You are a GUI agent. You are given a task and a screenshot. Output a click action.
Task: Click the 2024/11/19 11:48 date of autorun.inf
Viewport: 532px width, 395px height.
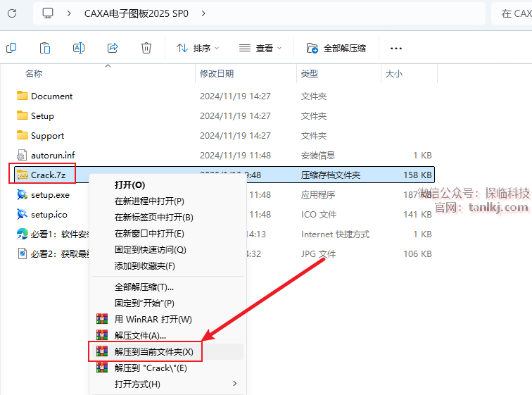coord(235,156)
